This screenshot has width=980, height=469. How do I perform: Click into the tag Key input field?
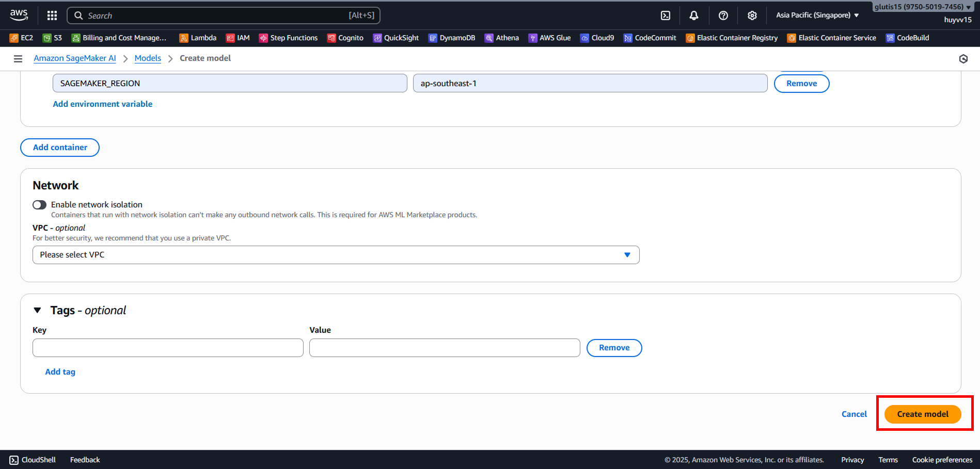[x=168, y=348]
